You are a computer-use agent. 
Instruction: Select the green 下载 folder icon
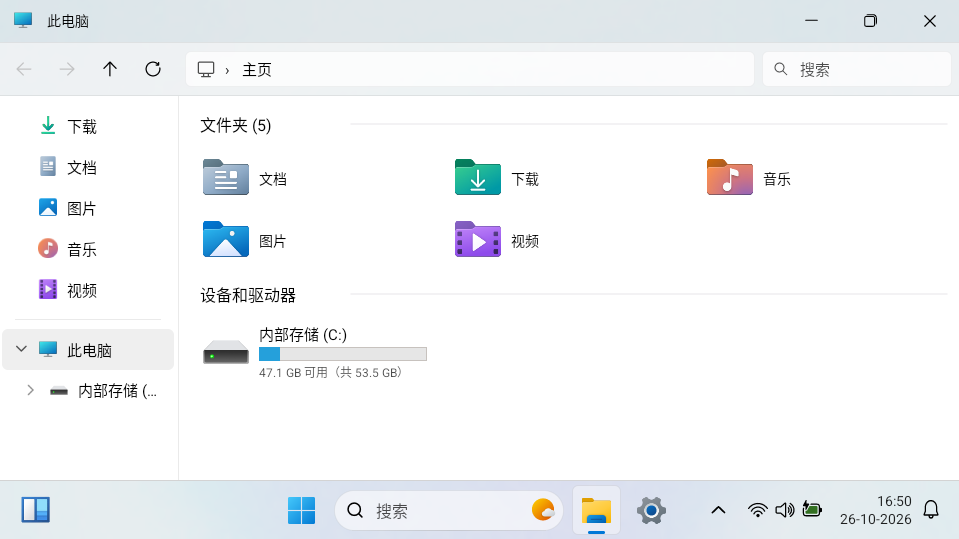(478, 177)
